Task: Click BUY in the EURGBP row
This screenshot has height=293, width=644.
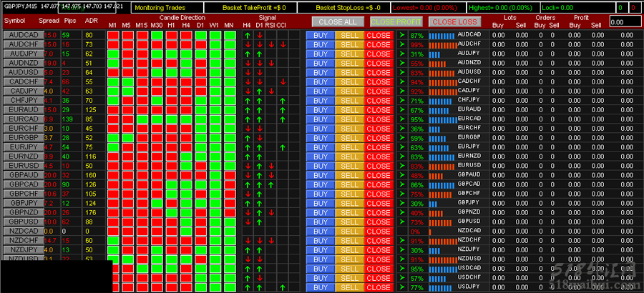Action: [x=321, y=138]
